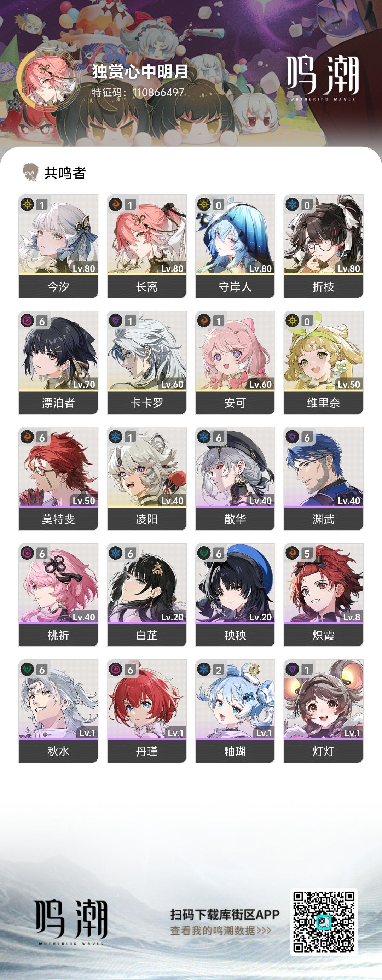Open the 散华 character card
This screenshot has height=980, width=382.
pyautogui.click(x=235, y=478)
